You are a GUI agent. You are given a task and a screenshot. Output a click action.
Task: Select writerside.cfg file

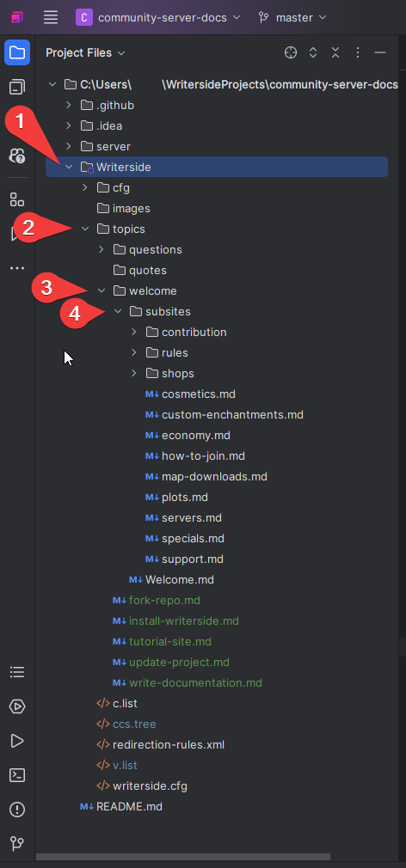coord(150,786)
